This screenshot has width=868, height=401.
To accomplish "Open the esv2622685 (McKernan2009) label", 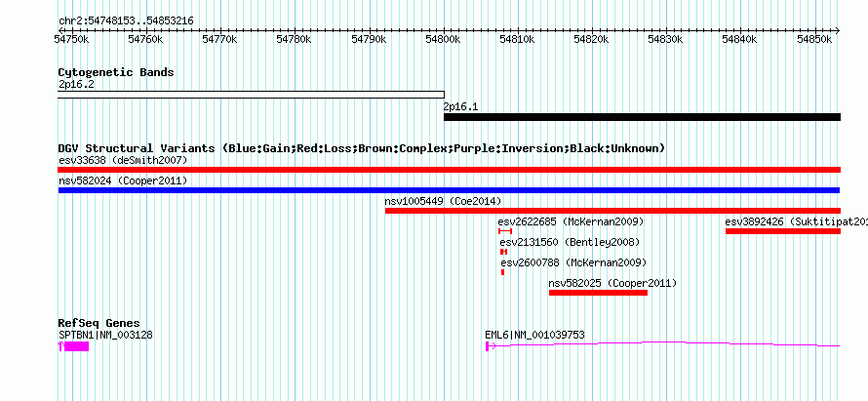I will (x=571, y=221).
